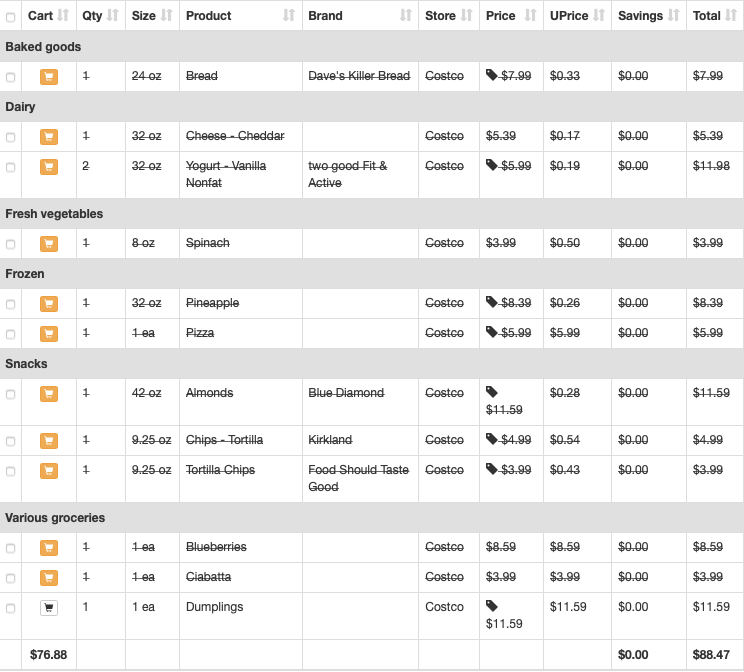Click the cart icon for Spinach row
The width and height of the screenshot is (744, 672).
[x=49, y=243]
